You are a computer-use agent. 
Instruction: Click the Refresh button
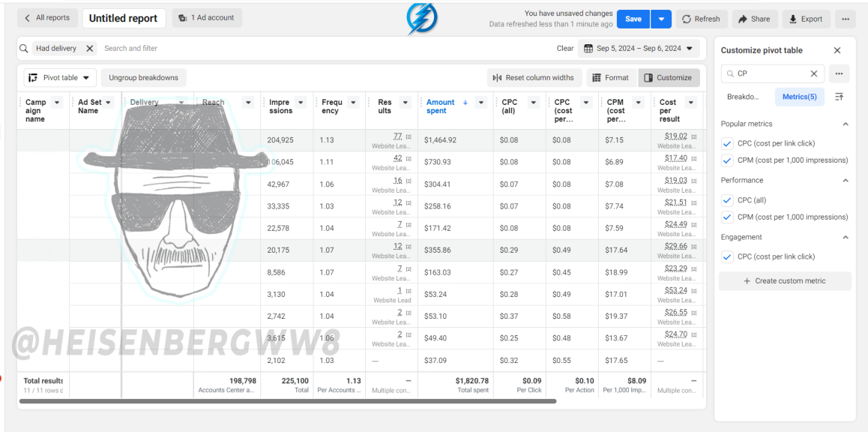pyautogui.click(x=701, y=19)
